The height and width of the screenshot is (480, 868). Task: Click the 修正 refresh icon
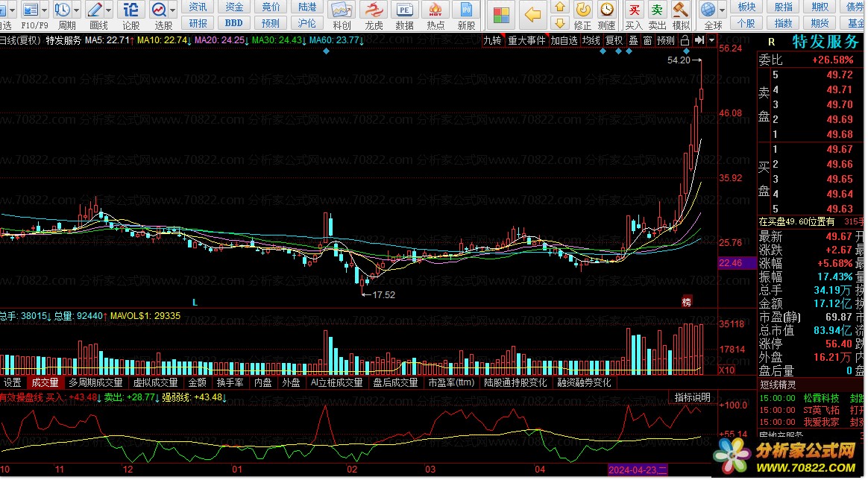tap(583, 10)
